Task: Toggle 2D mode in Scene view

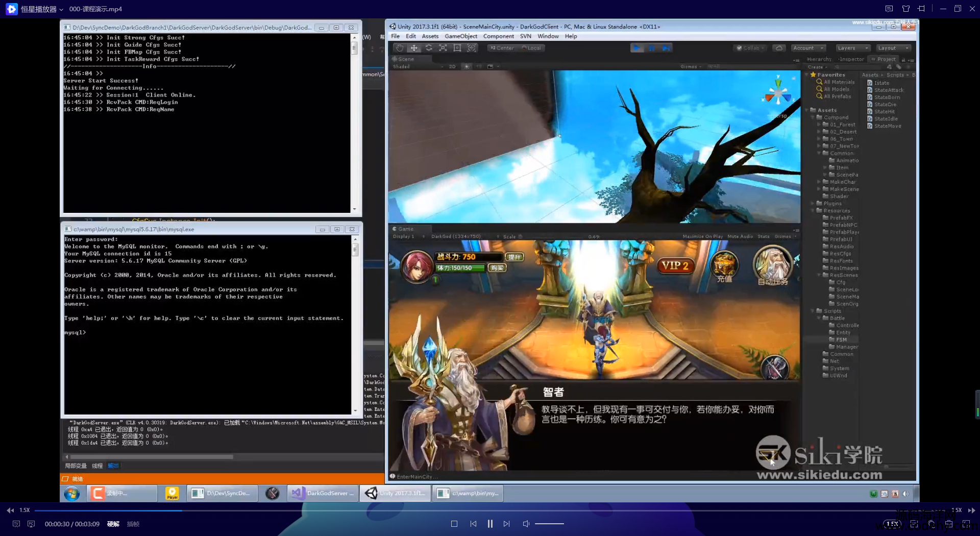Action: pos(452,66)
